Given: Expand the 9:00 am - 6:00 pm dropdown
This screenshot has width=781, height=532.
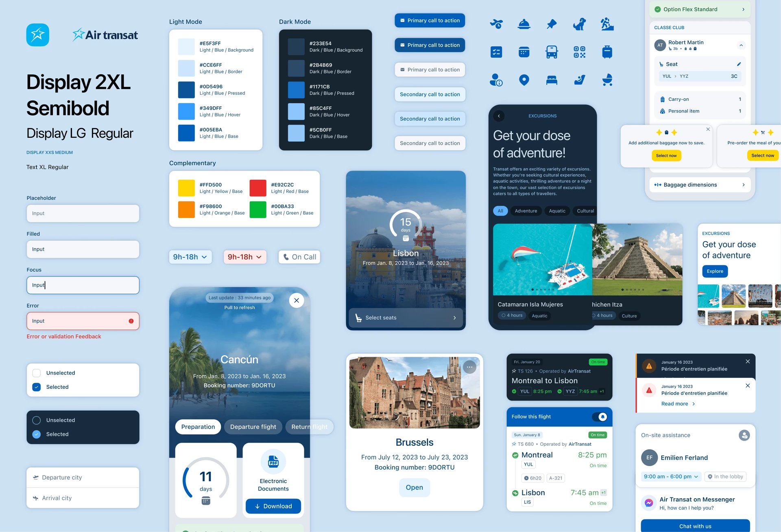Looking at the screenshot, I should pos(671,477).
